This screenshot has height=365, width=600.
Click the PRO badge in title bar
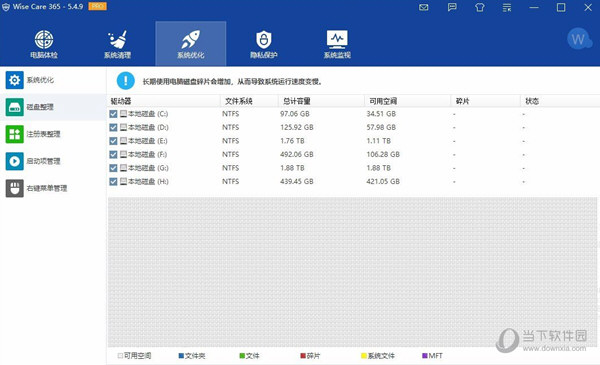98,7
